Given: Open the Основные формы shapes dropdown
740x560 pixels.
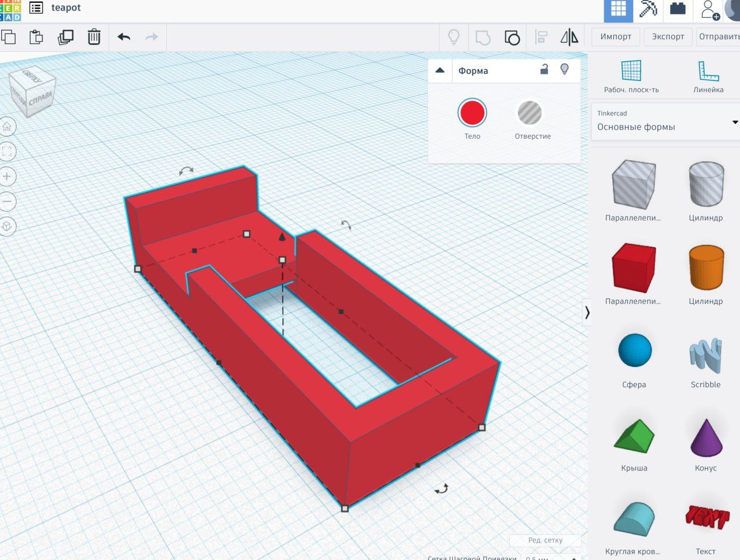Looking at the screenshot, I should coord(665,121).
